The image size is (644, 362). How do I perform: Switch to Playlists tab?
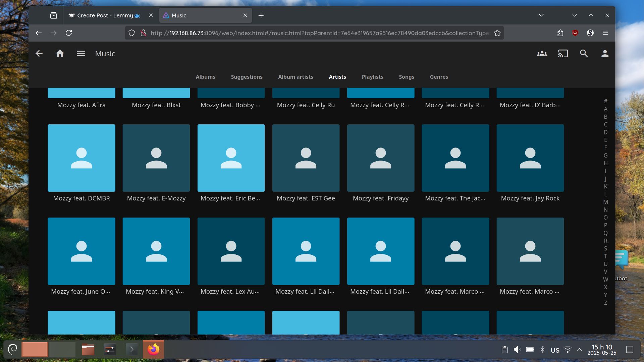point(372,77)
